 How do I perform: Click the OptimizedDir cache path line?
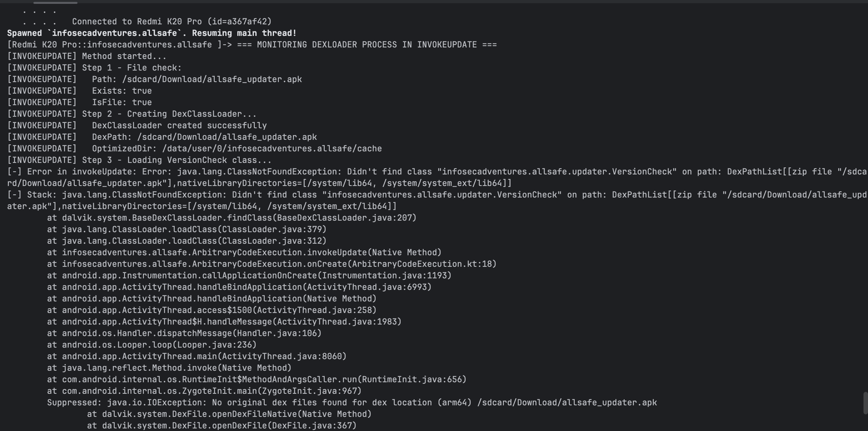pyautogui.click(x=237, y=148)
